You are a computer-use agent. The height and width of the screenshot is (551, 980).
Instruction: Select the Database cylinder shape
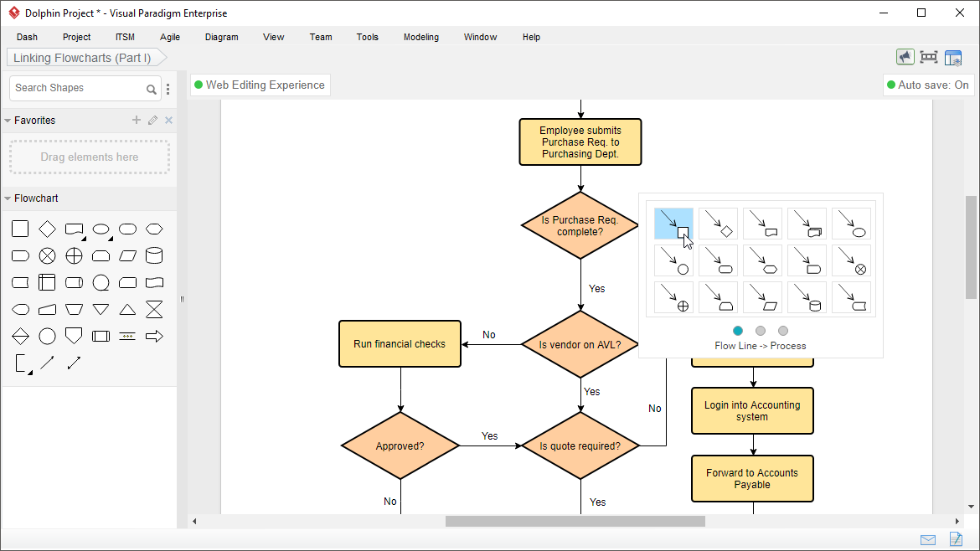click(154, 255)
